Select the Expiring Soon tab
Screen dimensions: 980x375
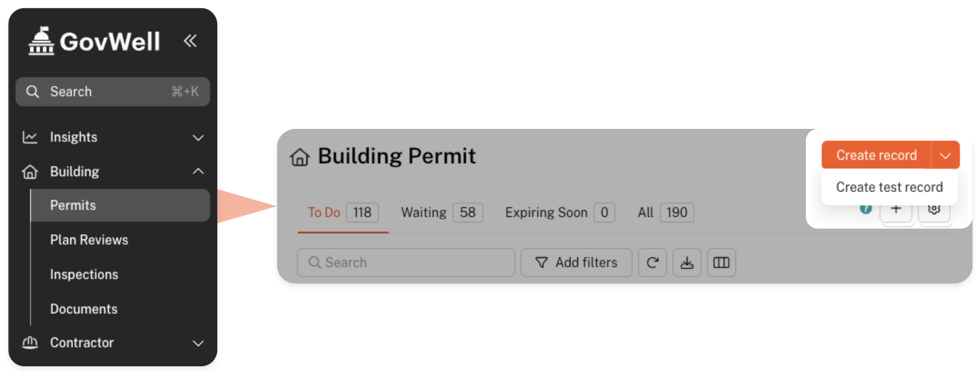coord(559,212)
